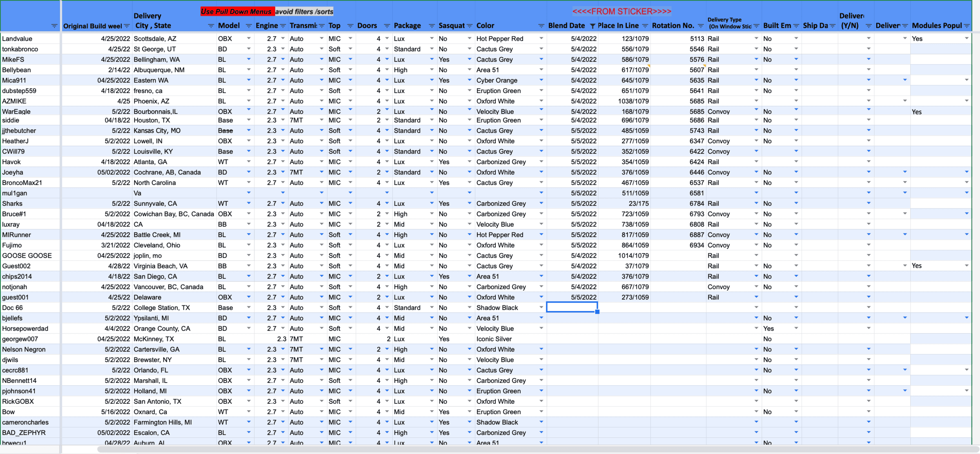The image size is (980, 454).
Task: Select the 'Horsepowerdad' name cell
Action: click(31, 328)
